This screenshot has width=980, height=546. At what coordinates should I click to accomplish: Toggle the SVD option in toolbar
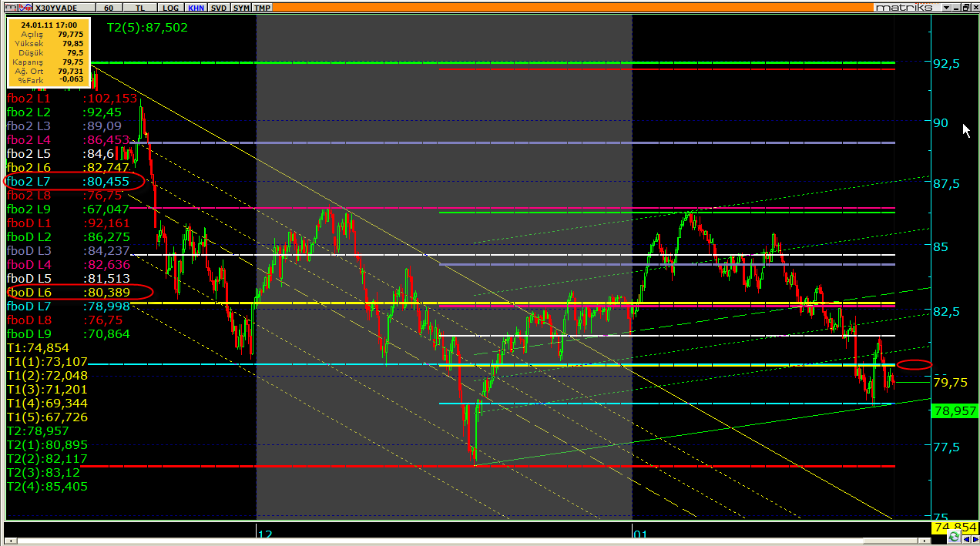tap(219, 7)
